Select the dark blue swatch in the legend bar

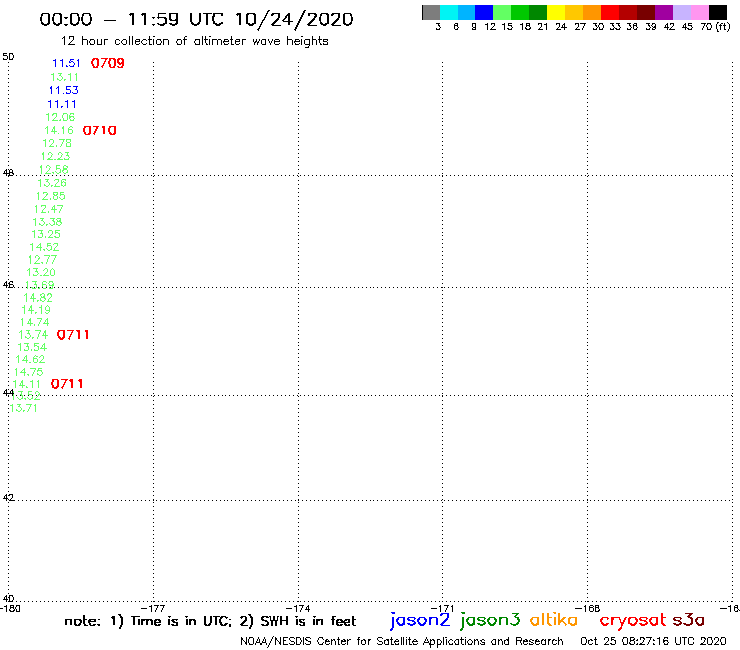coord(484,12)
